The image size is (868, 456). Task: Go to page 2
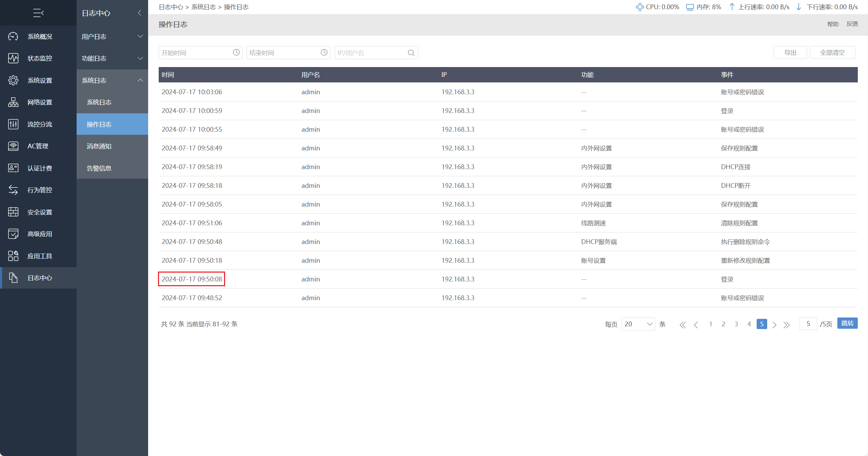(x=723, y=324)
